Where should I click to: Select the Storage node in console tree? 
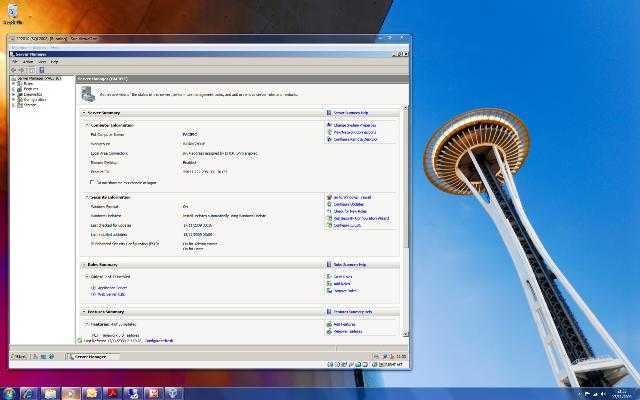tap(30, 105)
